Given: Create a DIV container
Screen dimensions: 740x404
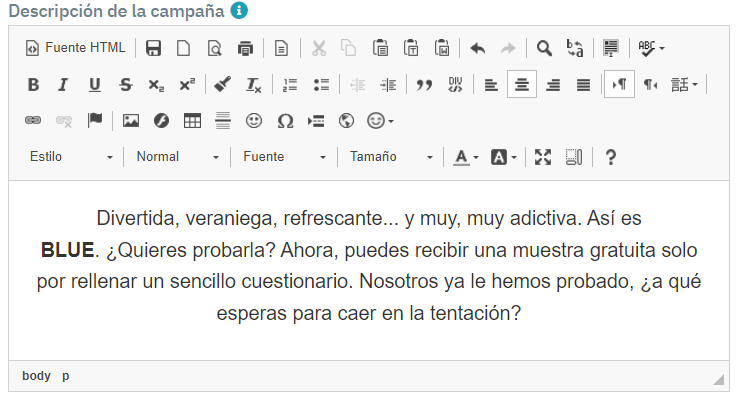Looking at the screenshot, I should point(455,85).
